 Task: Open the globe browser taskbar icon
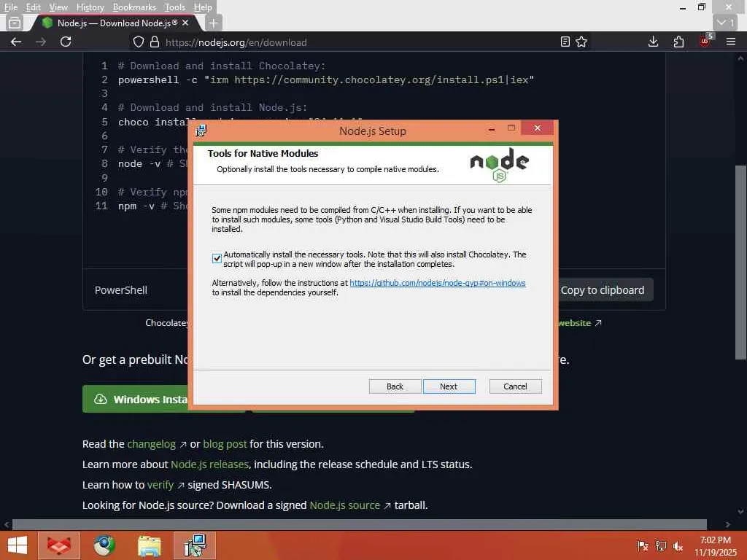[x=104, y=545]
